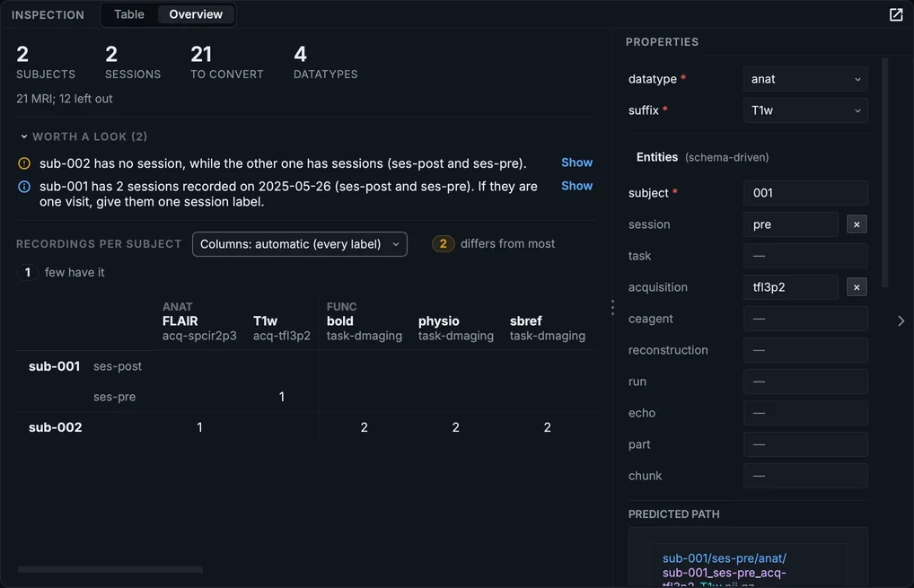Edit the subject field containing 001
The width and height of the screenshot is (914, 588).
pos(805,193)
